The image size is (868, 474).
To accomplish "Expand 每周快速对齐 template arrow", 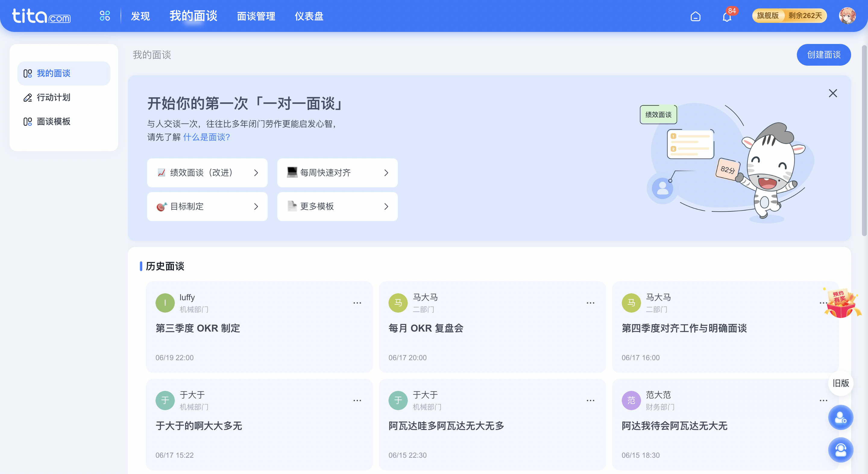I will pyautogui.click(x=386, y=173).
